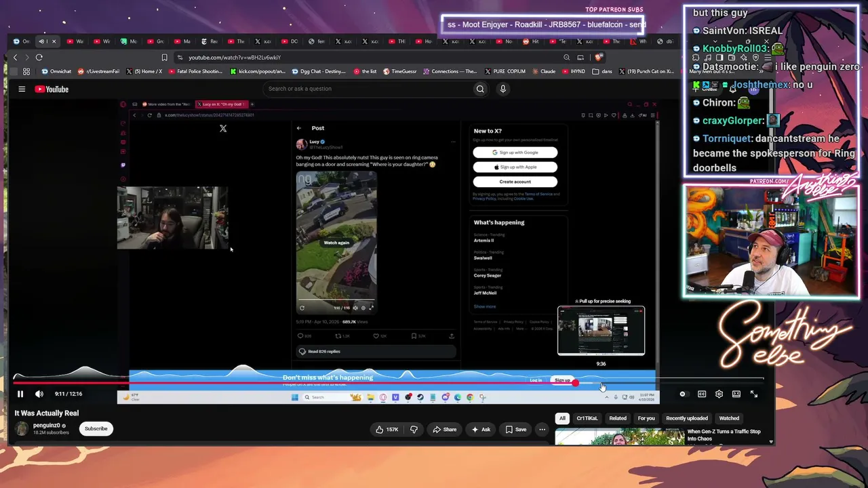Switch to the 'DC' browser tab
Screen dimensions: 868x488
tap(290, 41)
